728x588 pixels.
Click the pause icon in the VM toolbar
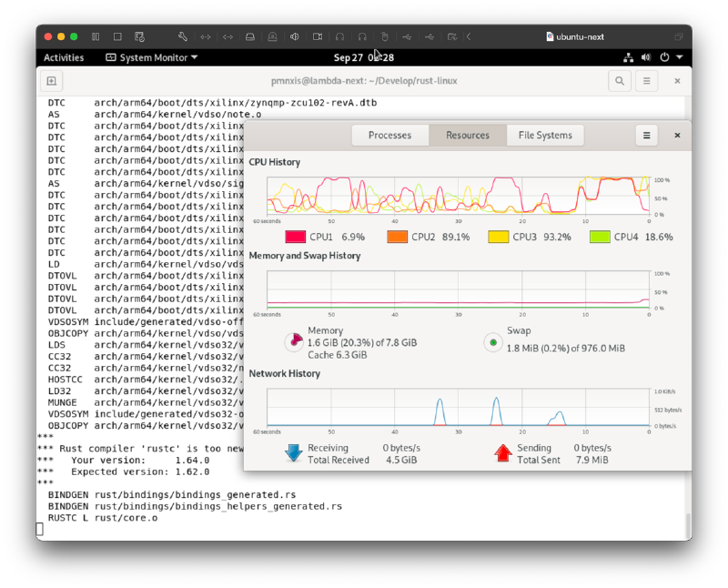(x=96, y=36)
